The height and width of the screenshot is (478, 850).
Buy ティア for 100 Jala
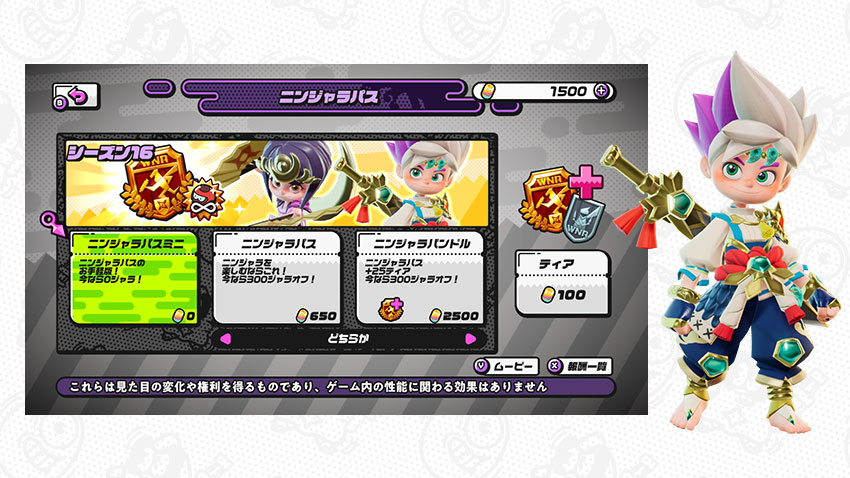point(562,283)
